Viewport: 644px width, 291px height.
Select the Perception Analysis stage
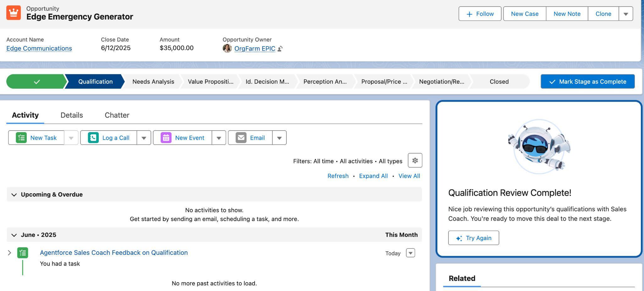click(325, 81)
